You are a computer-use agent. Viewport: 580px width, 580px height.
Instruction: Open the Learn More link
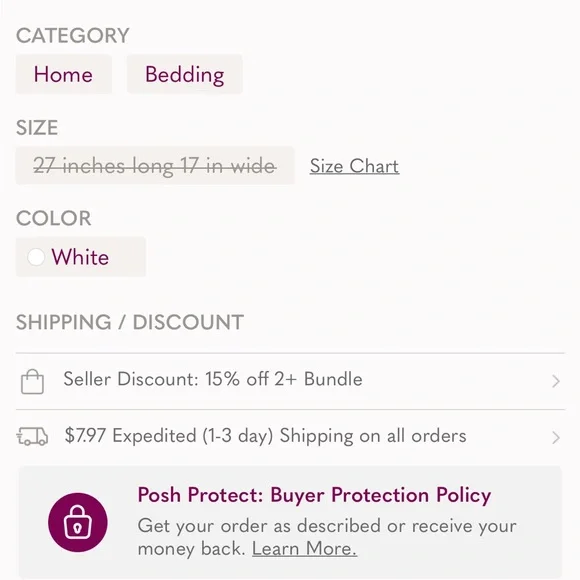point(304,549)
